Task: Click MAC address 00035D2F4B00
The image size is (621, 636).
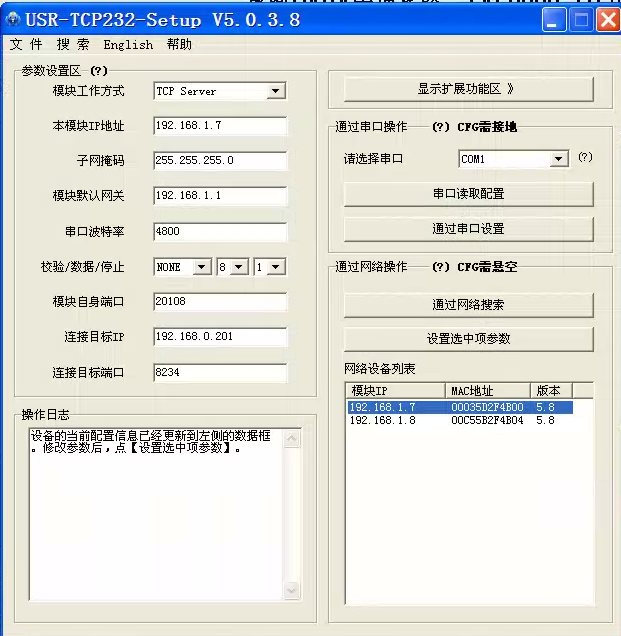Action: [x=487, y=407]
